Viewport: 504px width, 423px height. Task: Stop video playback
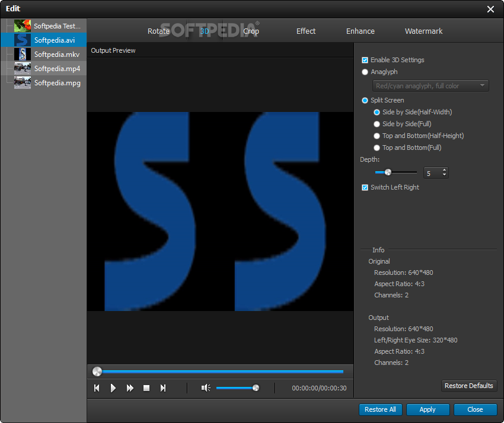(146, 388)
